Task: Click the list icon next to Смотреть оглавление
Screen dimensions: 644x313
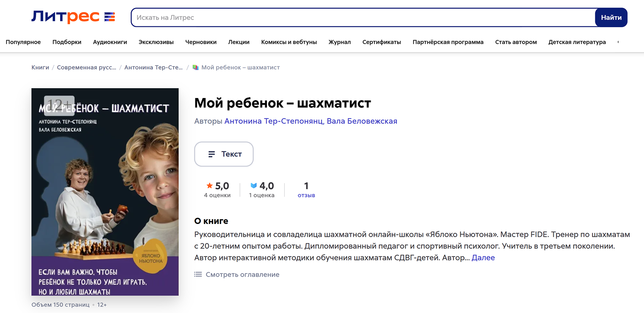Action: (198, 274)
